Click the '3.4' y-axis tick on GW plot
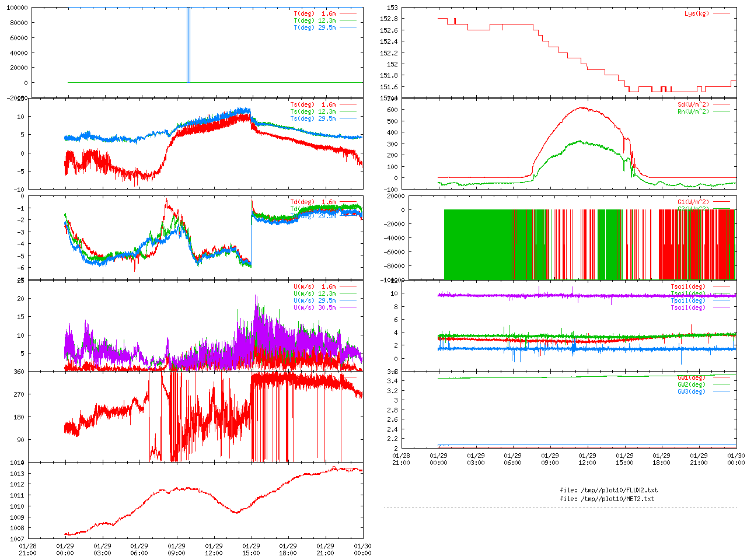This screenshot has height=560, width=747. tap(392, 381)
